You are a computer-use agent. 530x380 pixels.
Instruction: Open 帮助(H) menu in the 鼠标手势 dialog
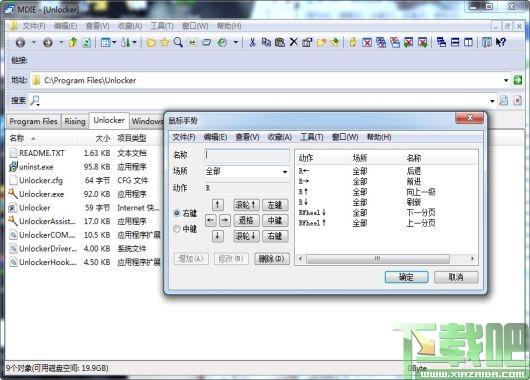coord(379,137)
